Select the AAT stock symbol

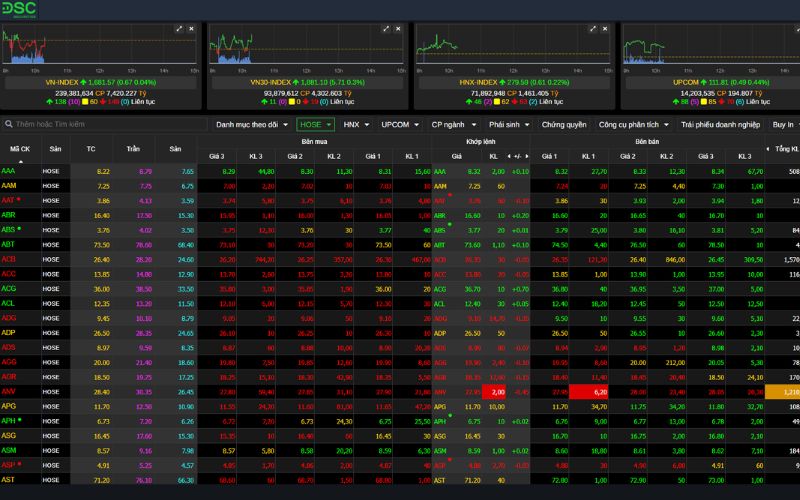click(8, 201)
